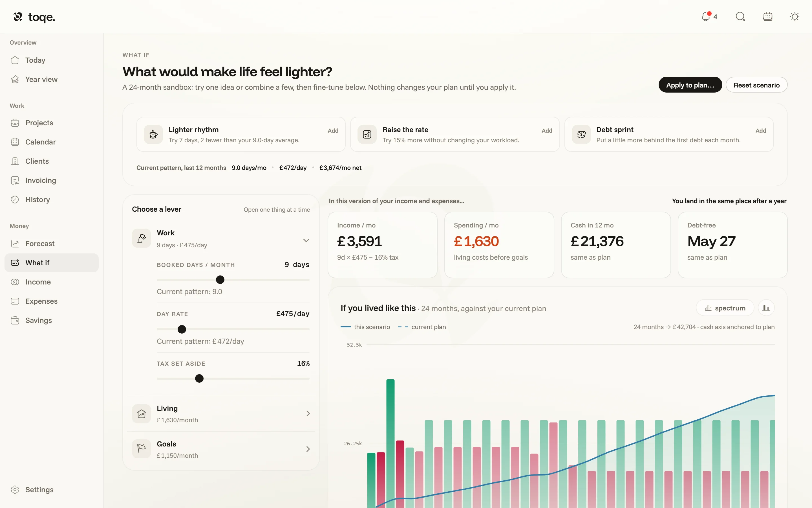This screenshot has width=812, height=508.
Task: Open Invoicing in sidebar
Action: [x=51, y=180]
